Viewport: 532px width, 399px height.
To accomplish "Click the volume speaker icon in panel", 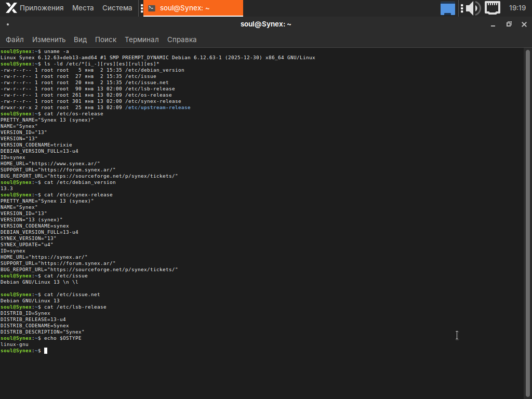I will coord(472,8).
